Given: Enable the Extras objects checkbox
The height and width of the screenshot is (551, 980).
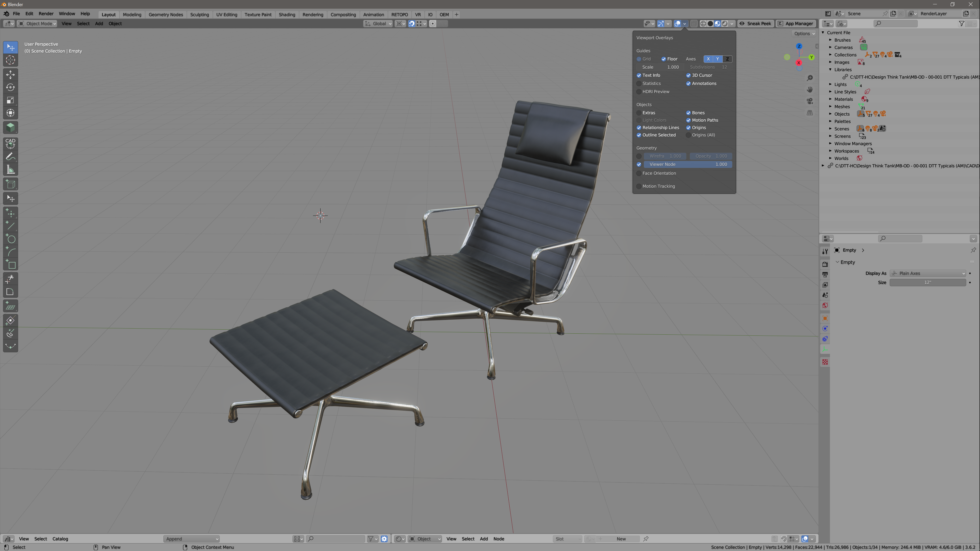Looking at the screenshot, I should [639, 113].
